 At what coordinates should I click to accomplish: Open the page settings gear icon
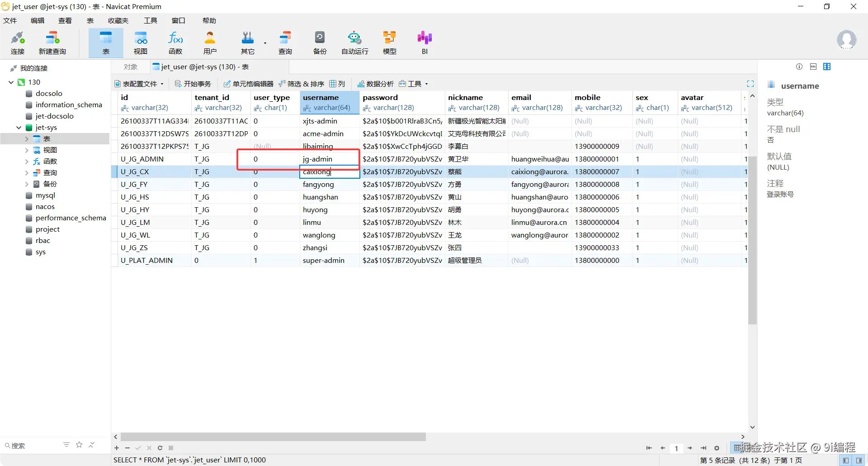click(x=717, y=448)
